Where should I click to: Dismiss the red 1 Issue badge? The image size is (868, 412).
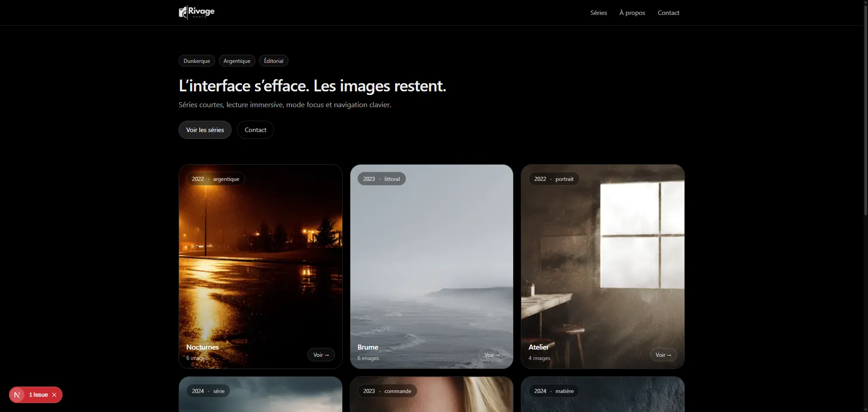(x=54, y=394)
